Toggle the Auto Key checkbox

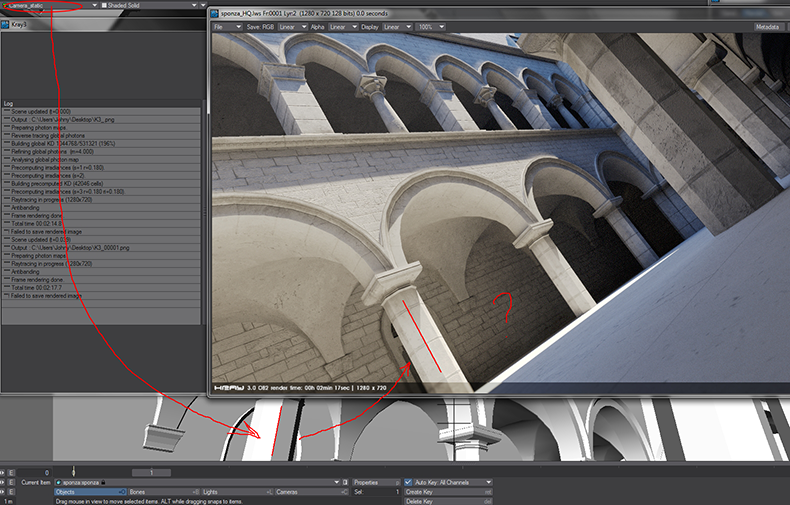[408, 482]
